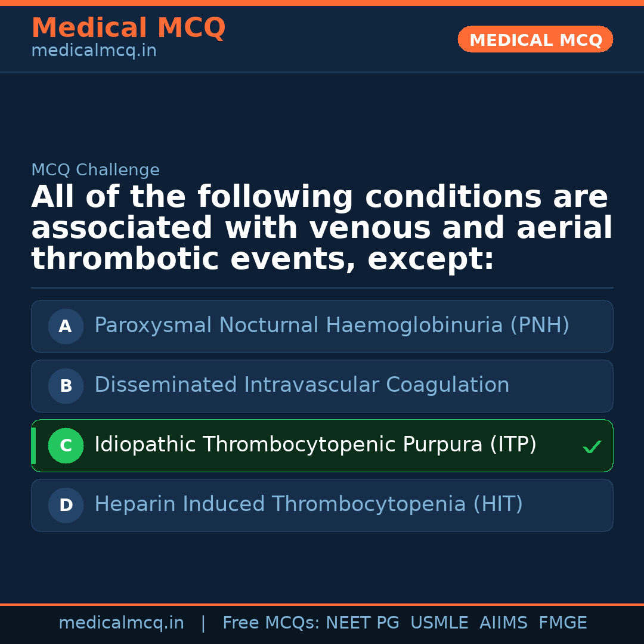Click the letter D circle badge
The height and width of the screenshot is (644, 644).
point(66,505)
